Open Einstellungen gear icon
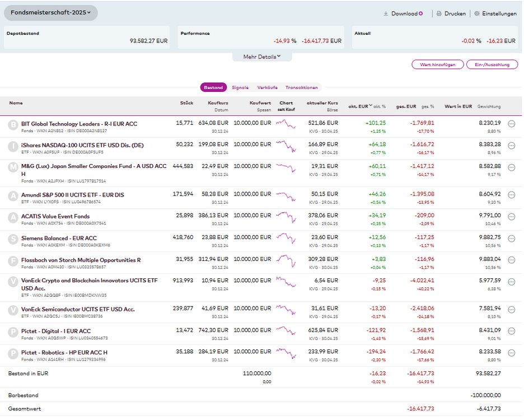This screenshot has width=524, height=420. tap(477, 13)
